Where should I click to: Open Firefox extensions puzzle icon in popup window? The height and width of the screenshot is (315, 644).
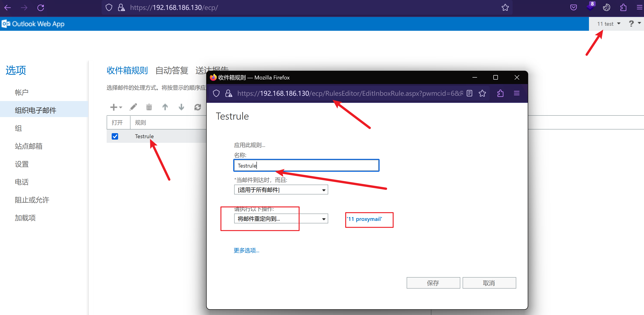pyautogui.click(x=500, y=93)
